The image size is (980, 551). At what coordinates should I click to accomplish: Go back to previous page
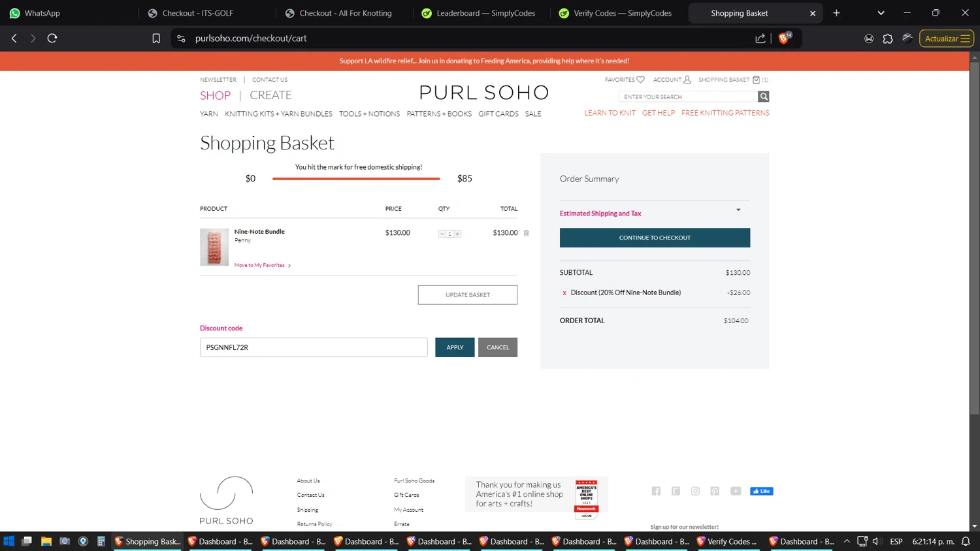14,39
